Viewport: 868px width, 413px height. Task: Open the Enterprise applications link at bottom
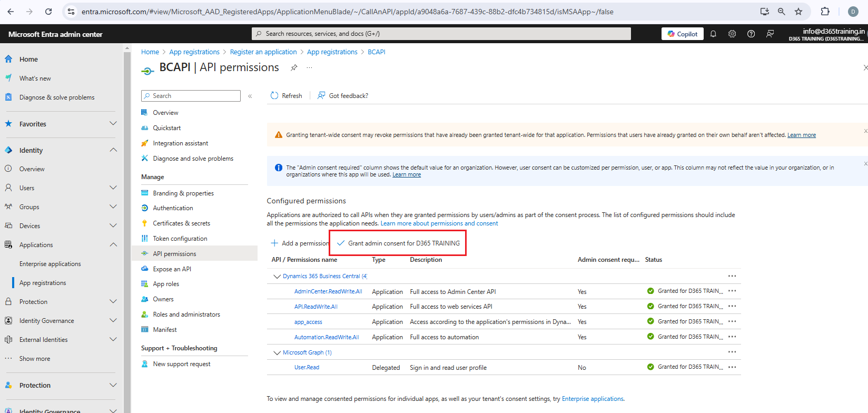pyautogui.click(x=593, y=399)
